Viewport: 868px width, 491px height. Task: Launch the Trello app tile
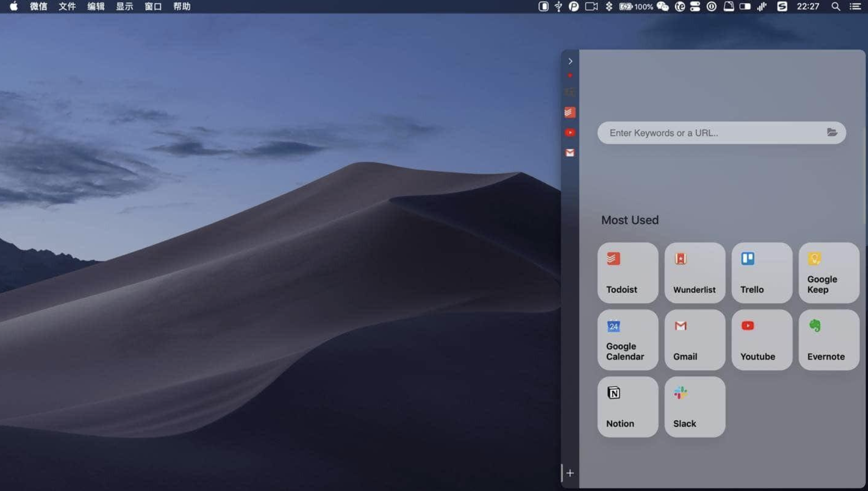coord(761,273)
